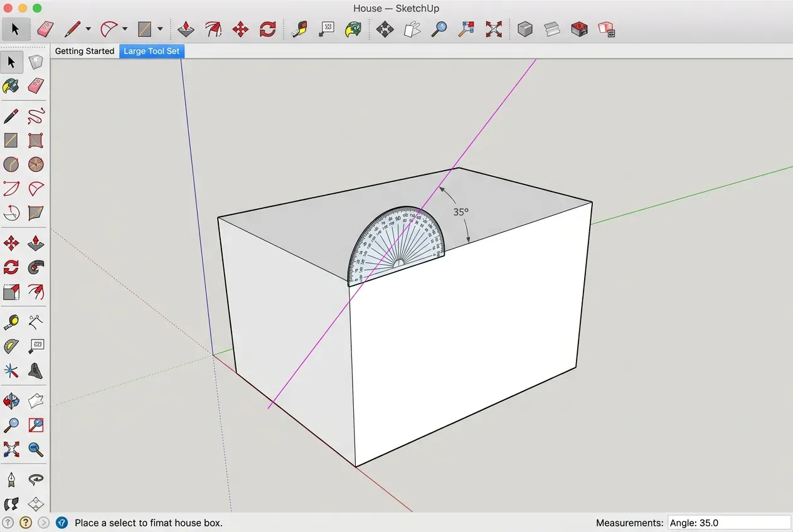Activate the Eraser tool in the top toolbar
This screenshot has height=532, width=793.
tap(45, 29)
